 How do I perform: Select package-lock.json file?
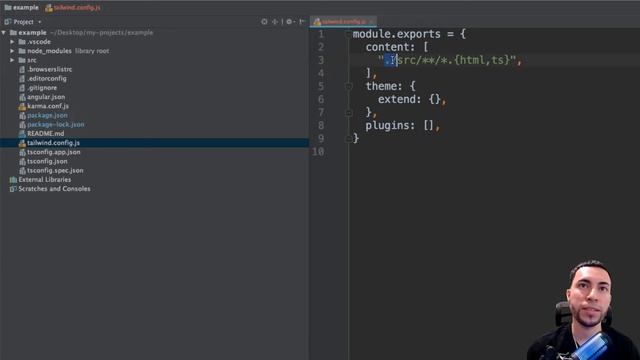coord(56,124)
